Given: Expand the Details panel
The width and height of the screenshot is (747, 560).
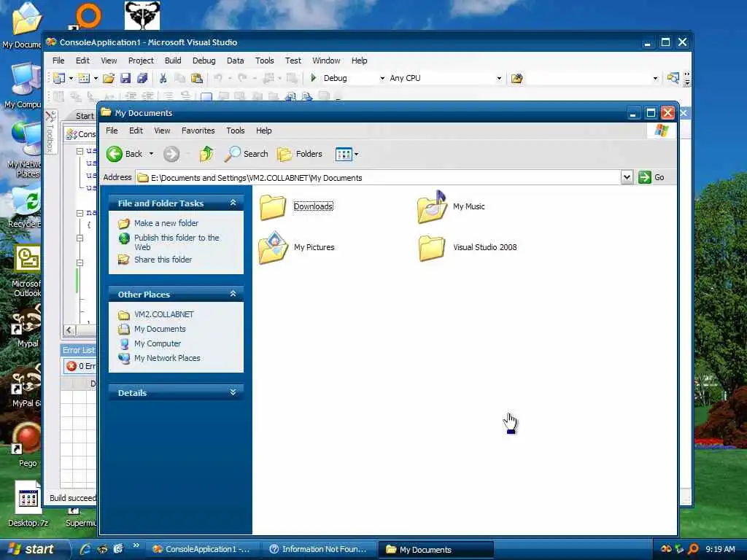Looking at the screenshot, I should 233,392.
